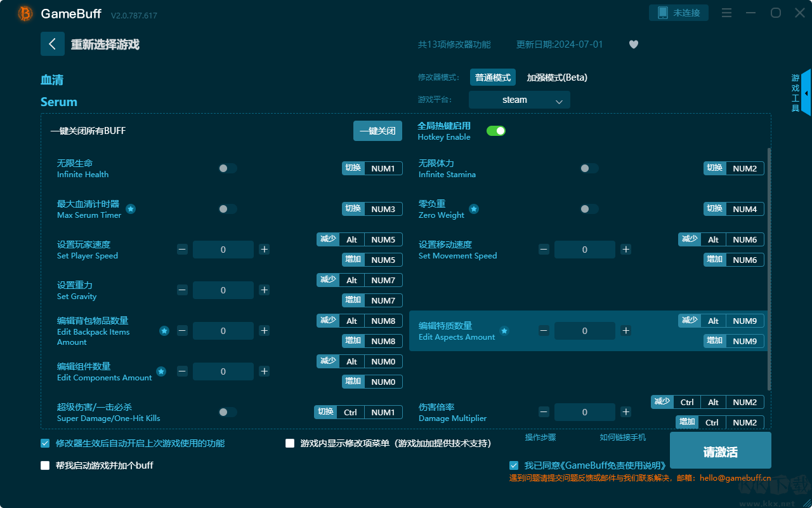Decrease Edit Aspects Amount value
The image size is (812, 508).
[544, 331]
